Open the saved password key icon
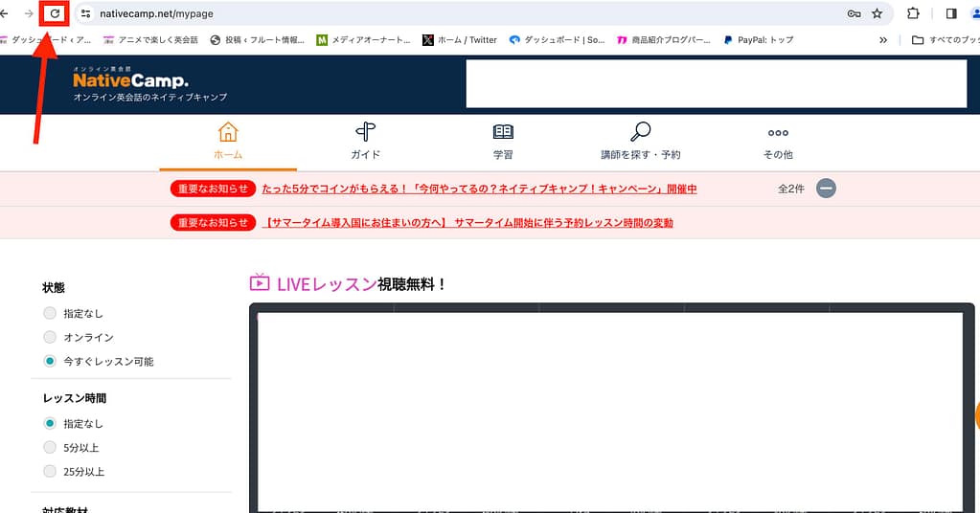 pos(854,13)
